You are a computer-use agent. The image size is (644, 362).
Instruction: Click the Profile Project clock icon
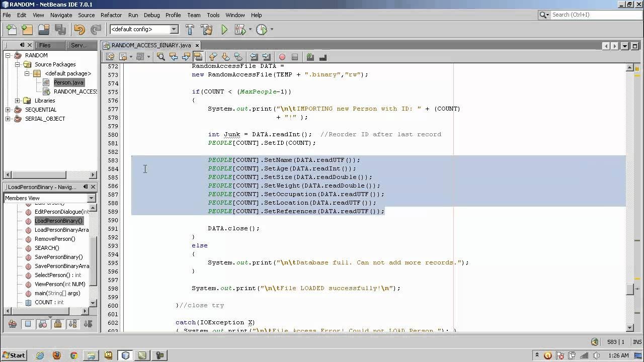[x=261, y=30]
